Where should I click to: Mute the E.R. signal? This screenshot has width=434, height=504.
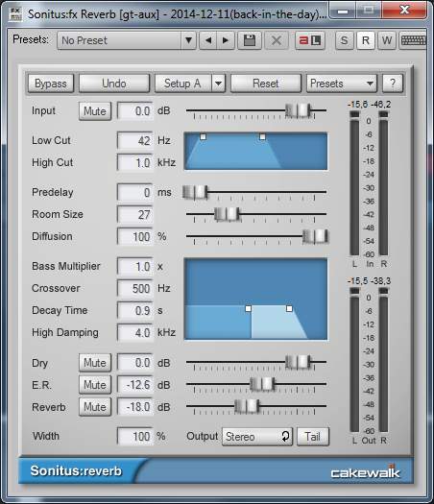click(95, 385)
